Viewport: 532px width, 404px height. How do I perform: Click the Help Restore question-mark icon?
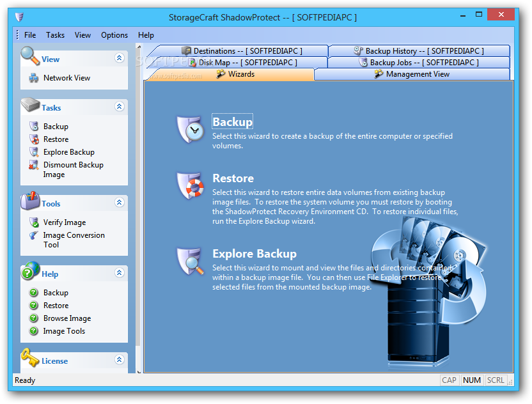click(34, 306)
